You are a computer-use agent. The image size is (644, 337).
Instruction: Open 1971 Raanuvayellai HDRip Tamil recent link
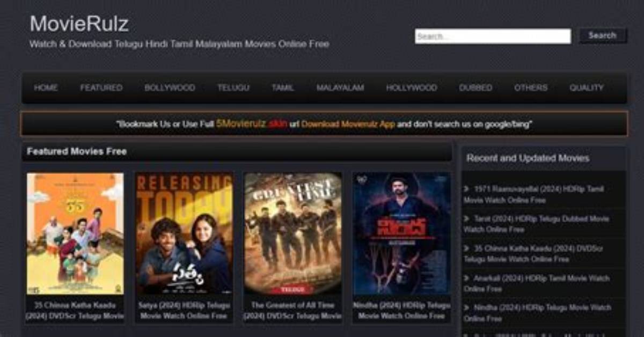coord(534,194)
